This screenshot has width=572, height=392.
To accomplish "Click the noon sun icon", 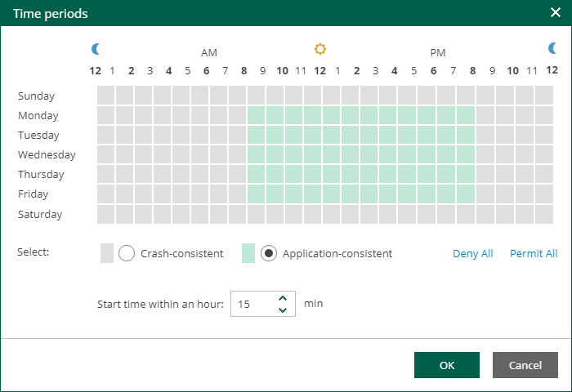I will 320,49.
